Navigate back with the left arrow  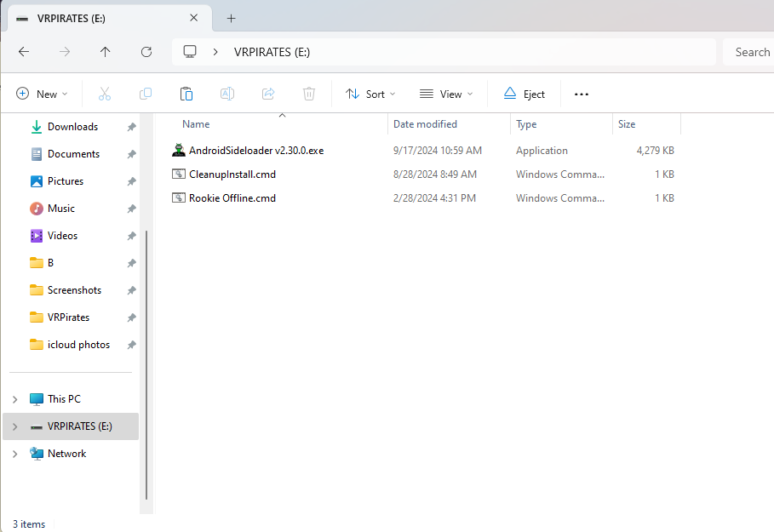click(x=24, y=52)
